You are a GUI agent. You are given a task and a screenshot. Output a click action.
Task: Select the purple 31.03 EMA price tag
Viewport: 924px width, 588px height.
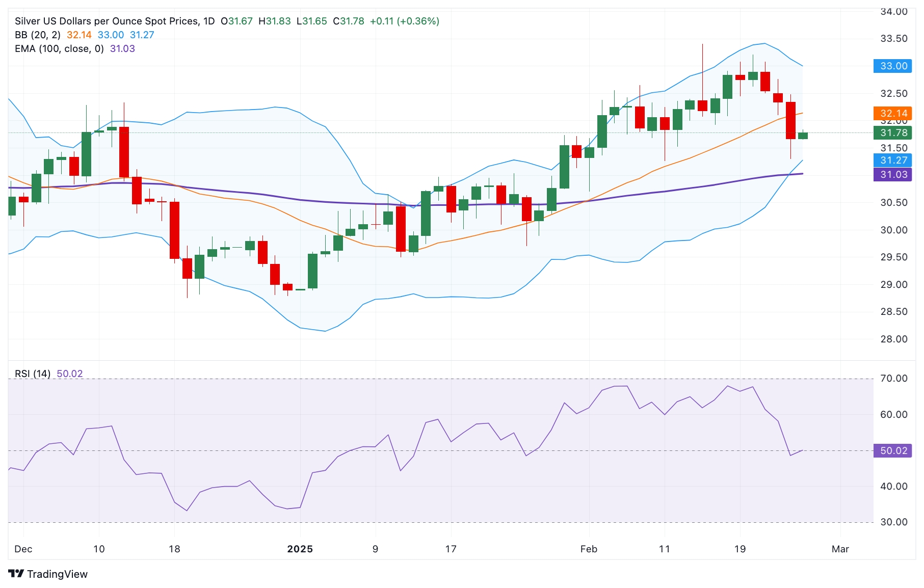coord(893,174)
